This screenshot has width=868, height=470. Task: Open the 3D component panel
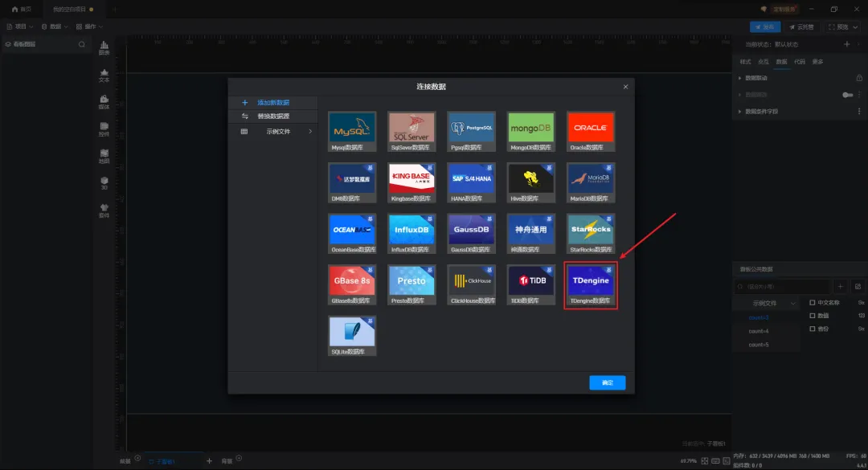point(104,183)
